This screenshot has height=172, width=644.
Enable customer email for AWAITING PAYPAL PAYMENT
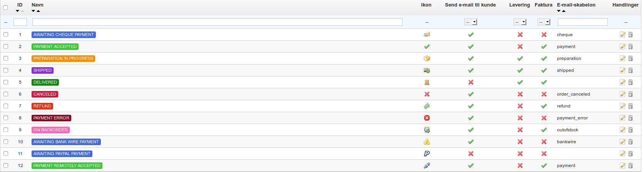470,154
